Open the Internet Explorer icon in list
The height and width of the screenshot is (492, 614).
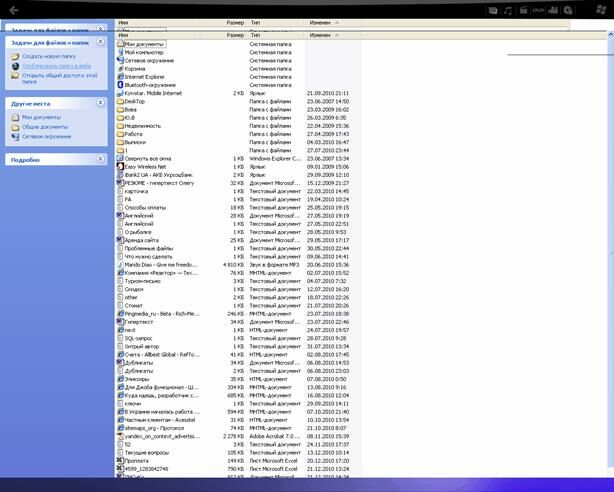[x=120, y=77]
